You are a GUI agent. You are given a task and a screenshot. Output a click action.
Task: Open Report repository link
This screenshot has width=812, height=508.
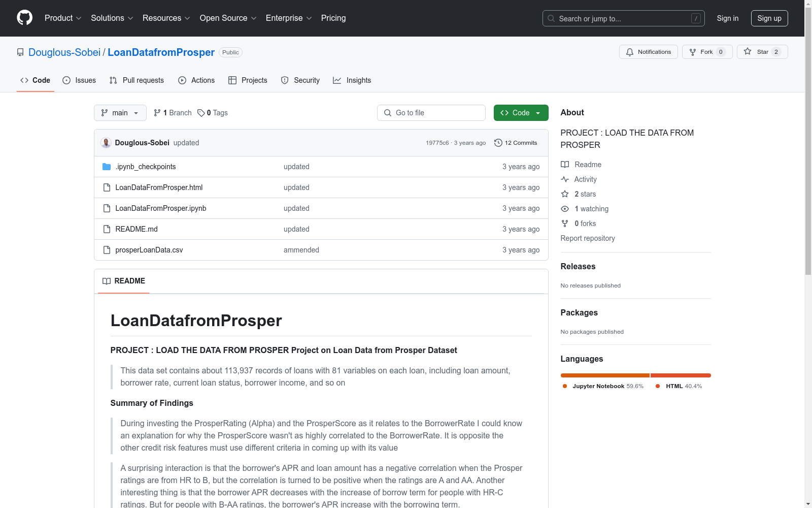pos(587,238)
